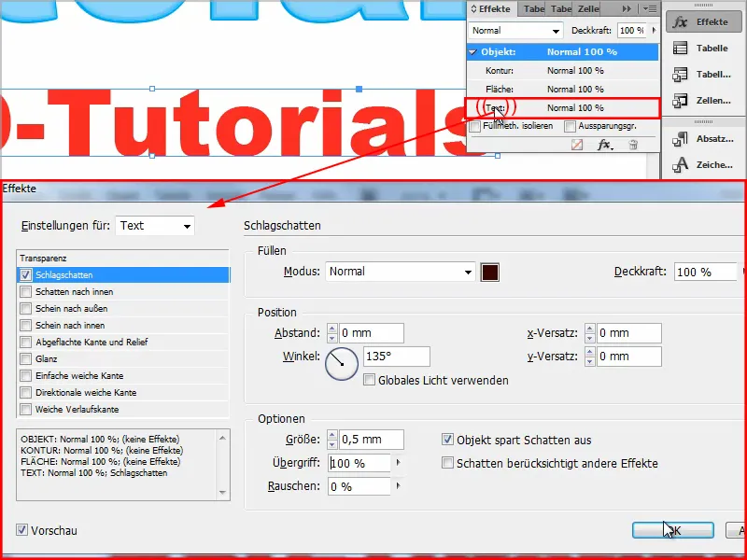The width and height of the screenshot is (747, 560).
Task: Click the trash icon in the Effekte panel
Action: pos(633,145)
